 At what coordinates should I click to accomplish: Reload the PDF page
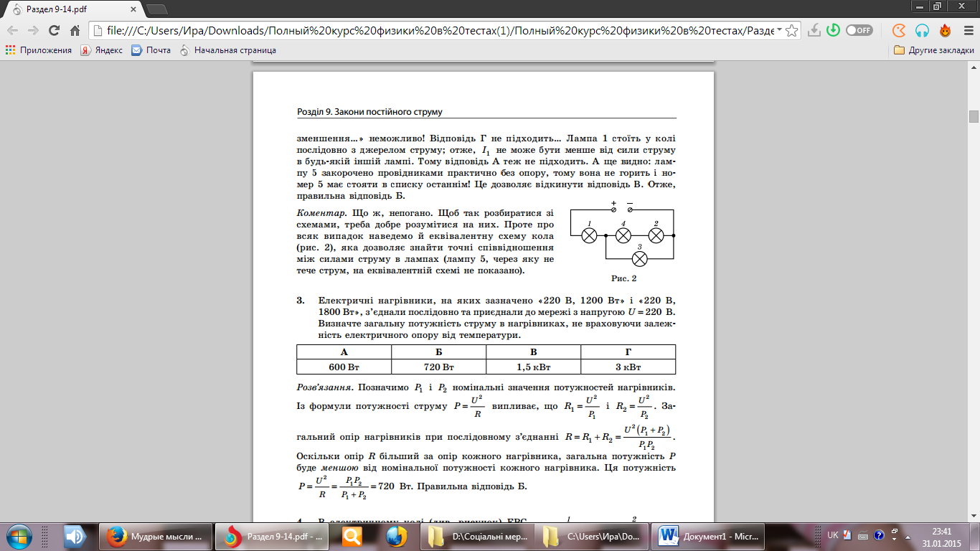pyautogui.click(x=54, y=30)
